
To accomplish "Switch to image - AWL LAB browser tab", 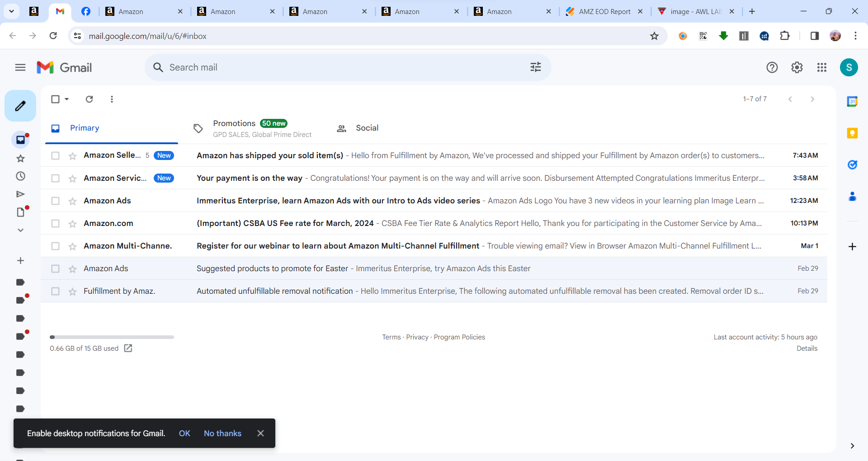I will coord(696,11).
